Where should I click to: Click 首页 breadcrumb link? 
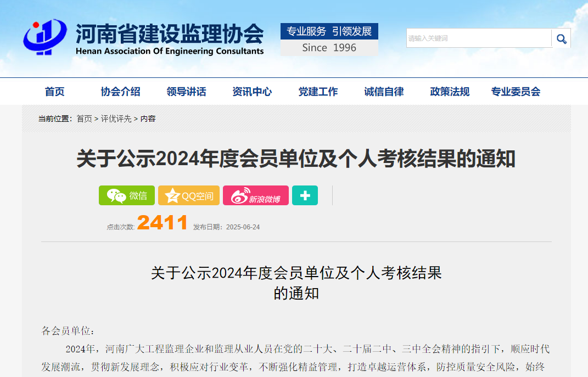[x=85, y=119]
